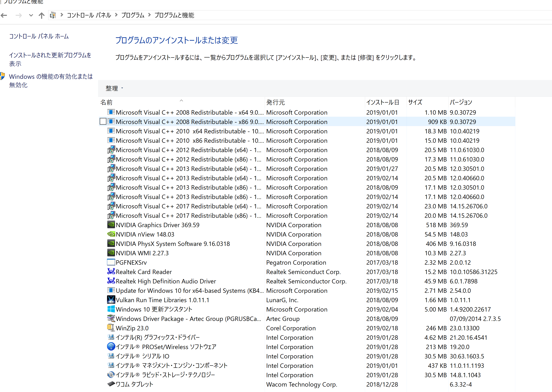Click the Update for Windows 10 icon
The image size is (552, 392).
[111, 290]
